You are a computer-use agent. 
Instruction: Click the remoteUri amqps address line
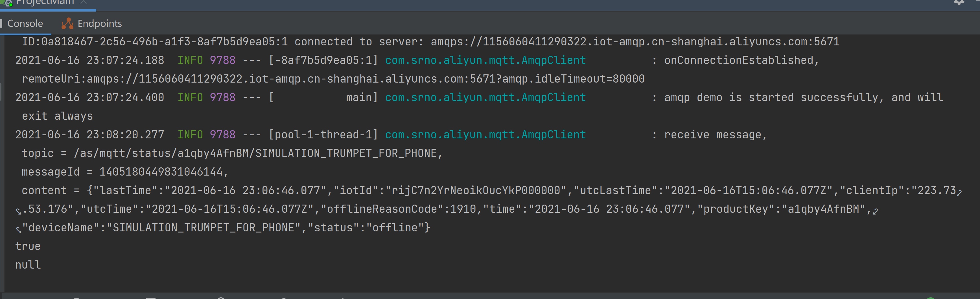pos(333,79)
